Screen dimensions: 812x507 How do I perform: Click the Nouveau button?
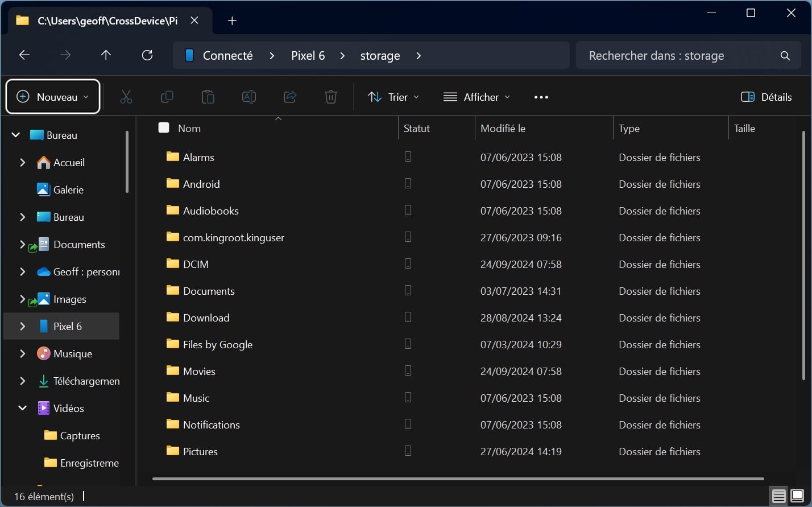point(53,97)
